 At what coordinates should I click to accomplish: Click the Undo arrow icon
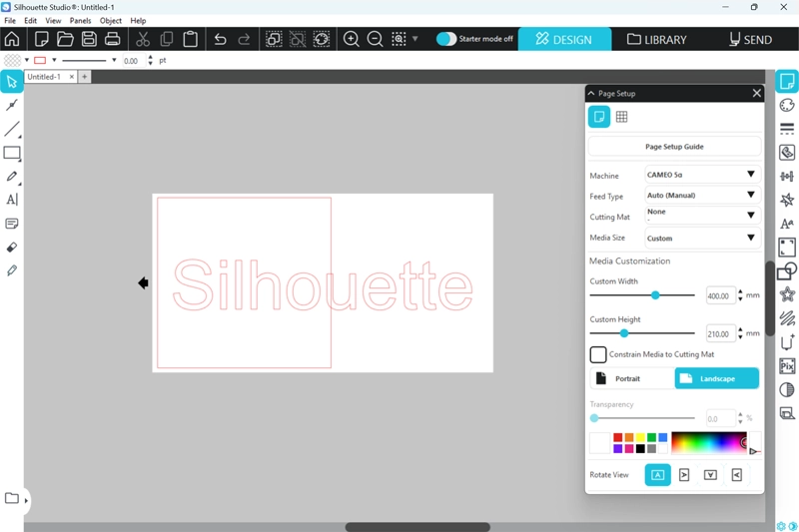pos(220,39)
